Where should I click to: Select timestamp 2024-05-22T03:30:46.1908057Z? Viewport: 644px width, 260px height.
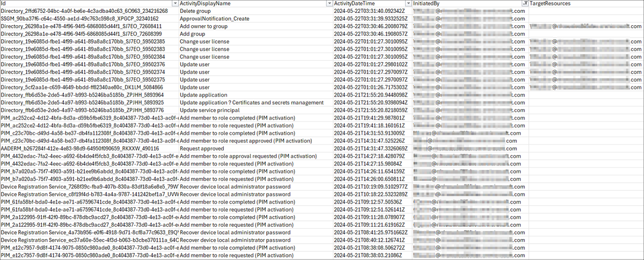[x=372, y=33]
